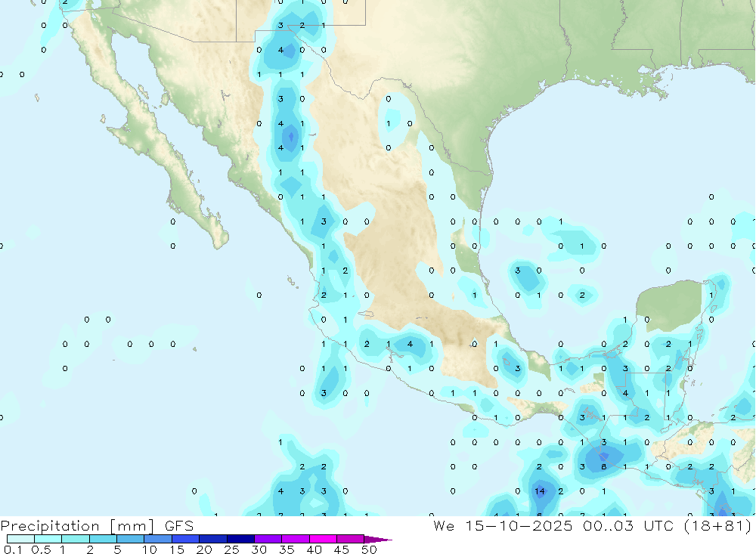Click the "25" legend scale label

[x=232, y=549]
